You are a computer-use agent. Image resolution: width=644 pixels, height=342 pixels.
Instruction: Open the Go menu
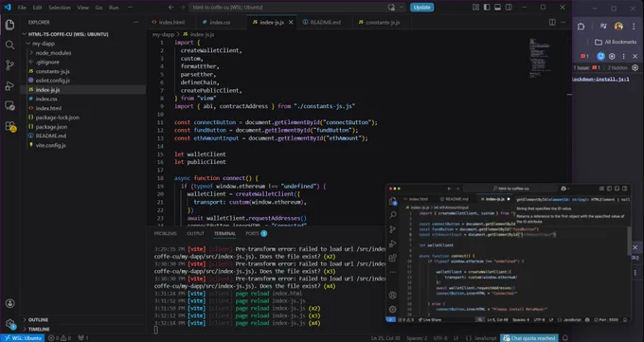98,8
